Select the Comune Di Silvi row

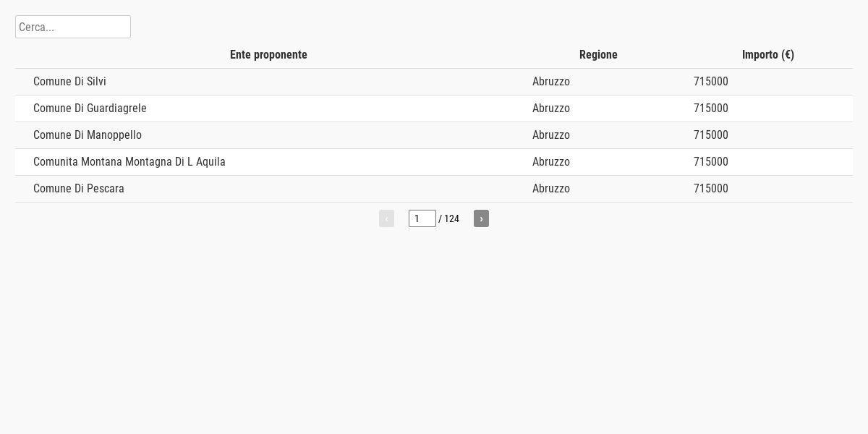(434, 82)
